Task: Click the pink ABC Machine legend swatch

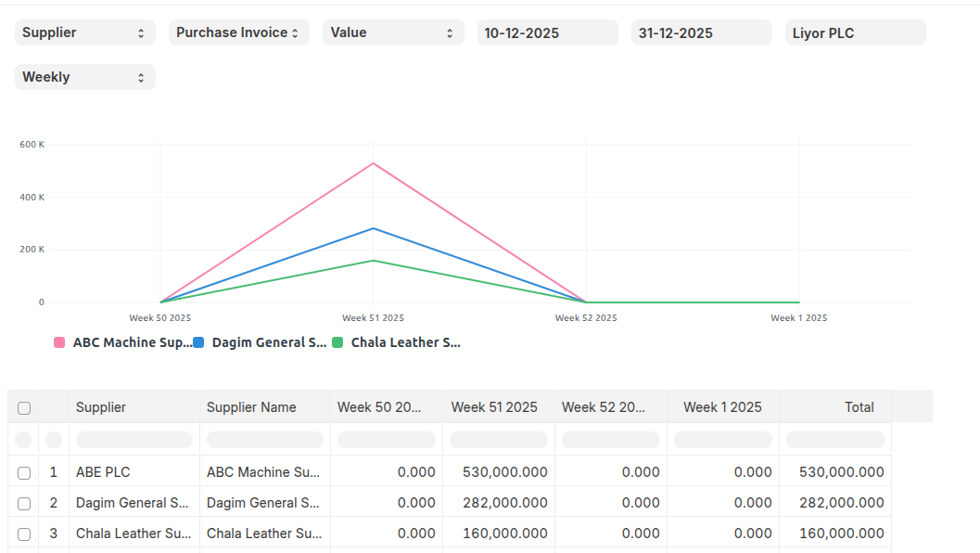Action: pos(59,342)
